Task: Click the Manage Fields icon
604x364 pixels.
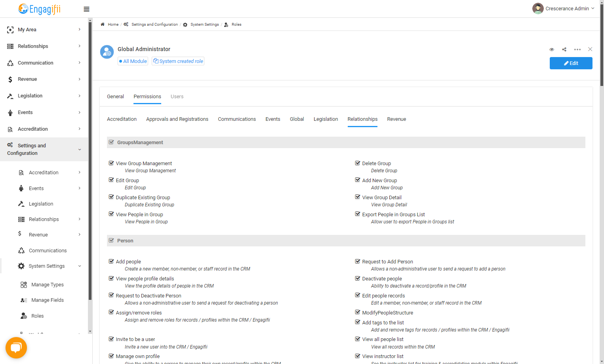Action: [x=24, y=300]
